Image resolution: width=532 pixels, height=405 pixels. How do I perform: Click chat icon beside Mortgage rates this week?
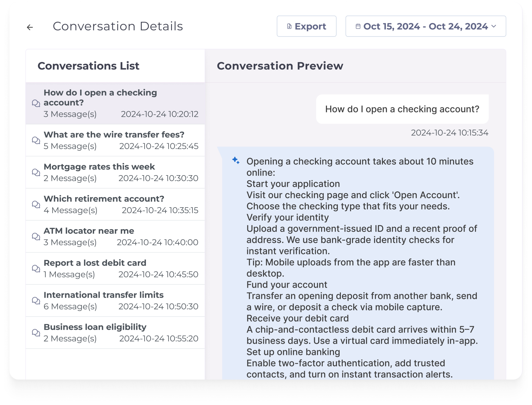click(36, 172)
